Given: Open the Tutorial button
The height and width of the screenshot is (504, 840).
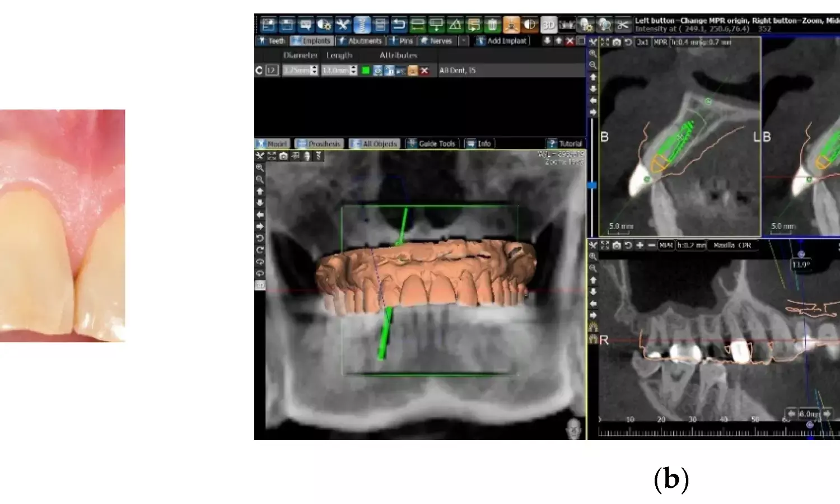Looking at the screenshot, I should 565,144.
